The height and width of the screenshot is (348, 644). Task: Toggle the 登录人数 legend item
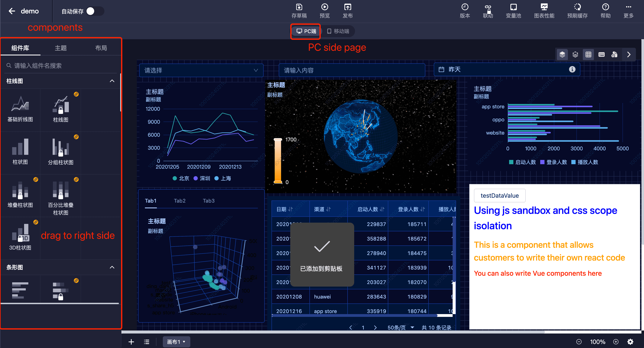(554, 162)
